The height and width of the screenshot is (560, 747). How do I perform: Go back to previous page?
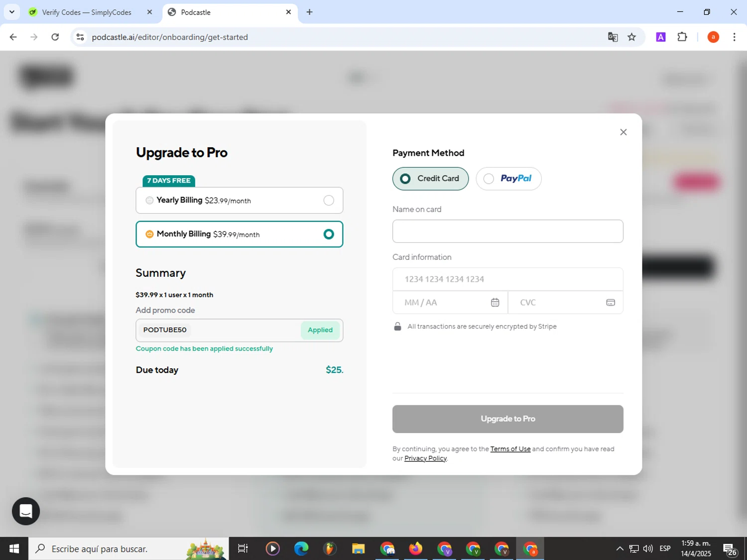click(13, 37)
